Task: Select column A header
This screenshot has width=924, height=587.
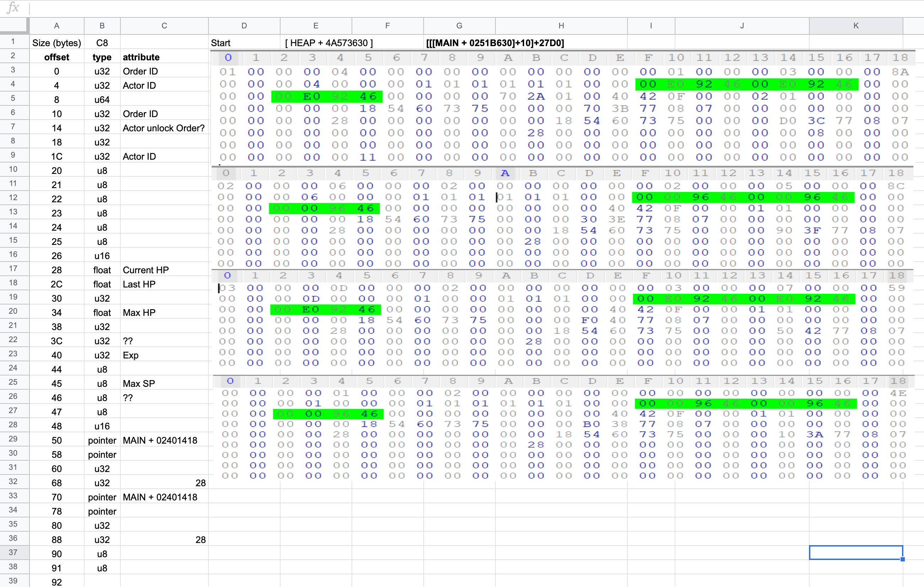Action: tap(56, 26)
